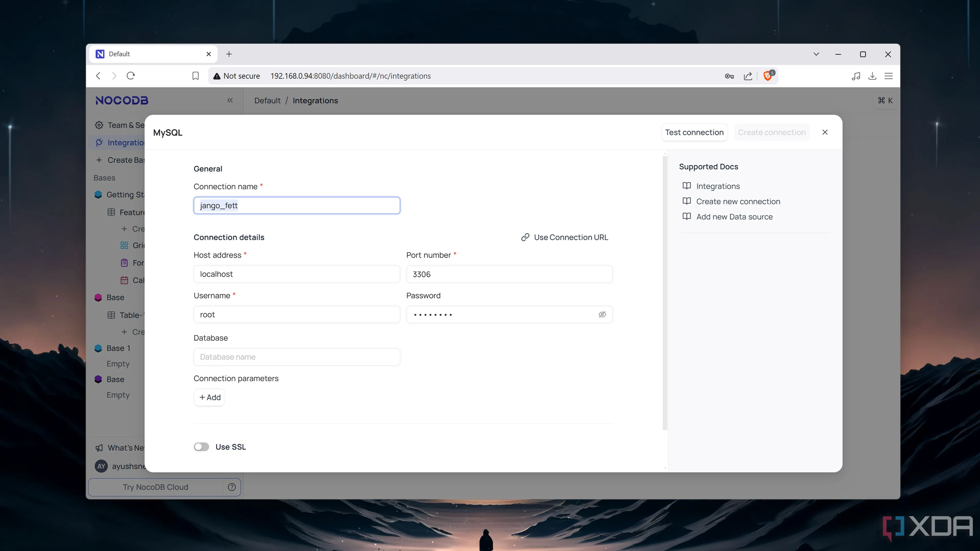
Task: Click the Host address field
Action: [297, 274]
